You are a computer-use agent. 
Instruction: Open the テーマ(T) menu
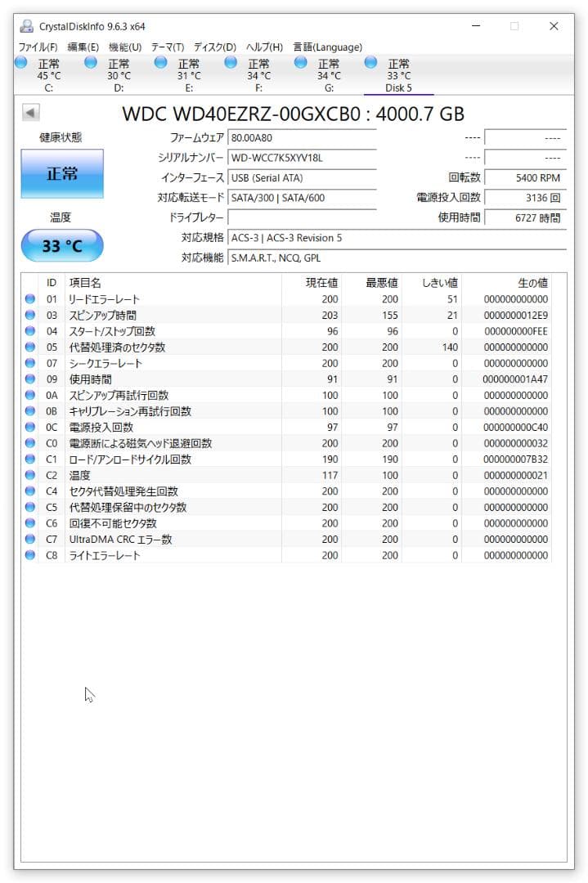click(x=168, y=47)
